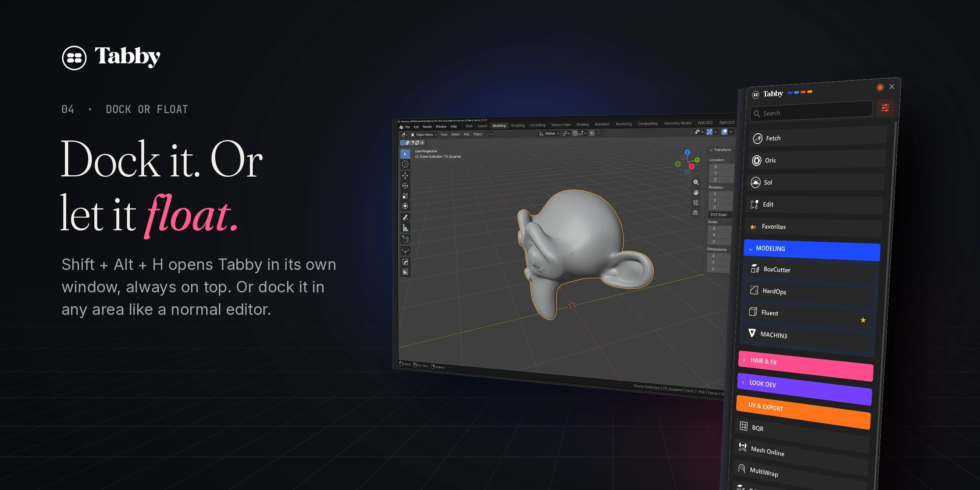Launch the BoxCutter entry
Image resolution: width=980 pixels, height=490 pixels.
point(811,271)
